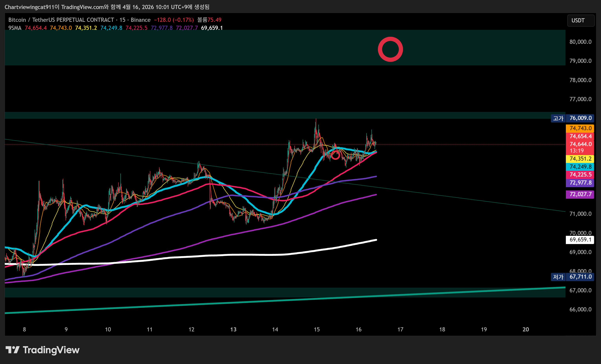Image resolution: width=601 pixels, height=364 pixels.
Task: Click date 17 on the time axis
Action: tap(400, 330)
